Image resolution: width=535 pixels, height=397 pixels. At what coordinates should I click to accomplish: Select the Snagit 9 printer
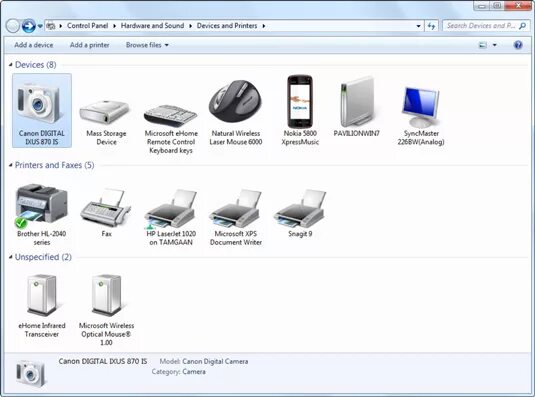pyautogui.click(x=300, y=213)
